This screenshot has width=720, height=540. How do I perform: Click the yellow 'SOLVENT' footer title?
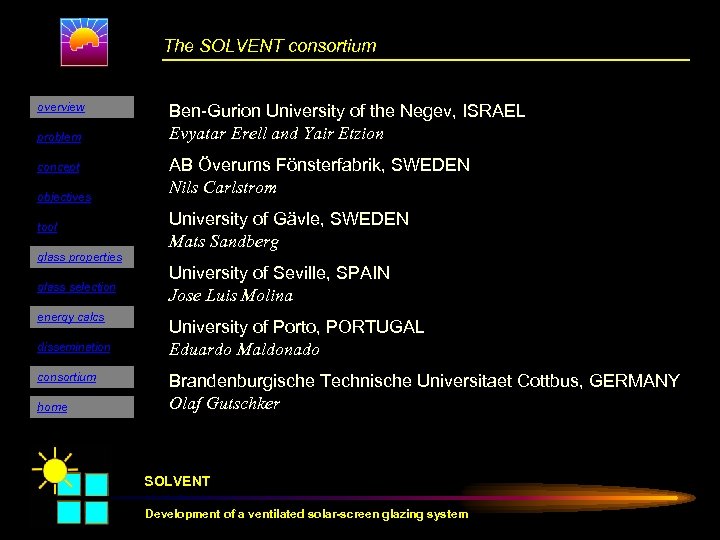point(177,481)
